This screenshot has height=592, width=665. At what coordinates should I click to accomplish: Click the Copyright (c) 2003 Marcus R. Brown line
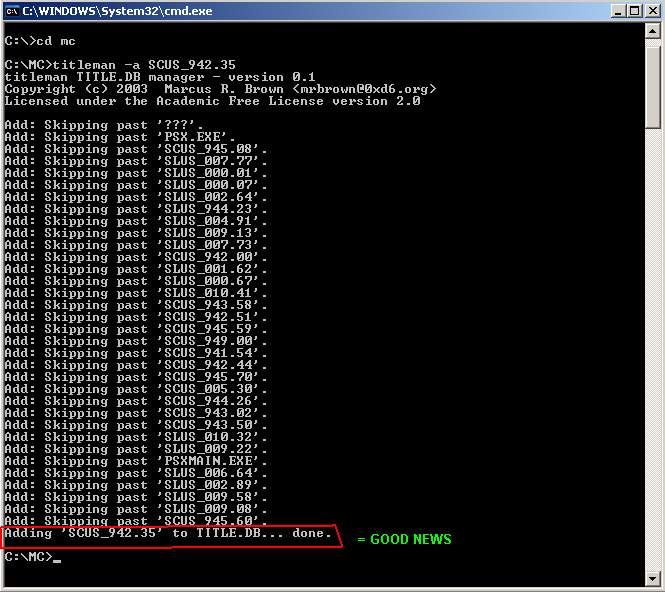(220, 89)
